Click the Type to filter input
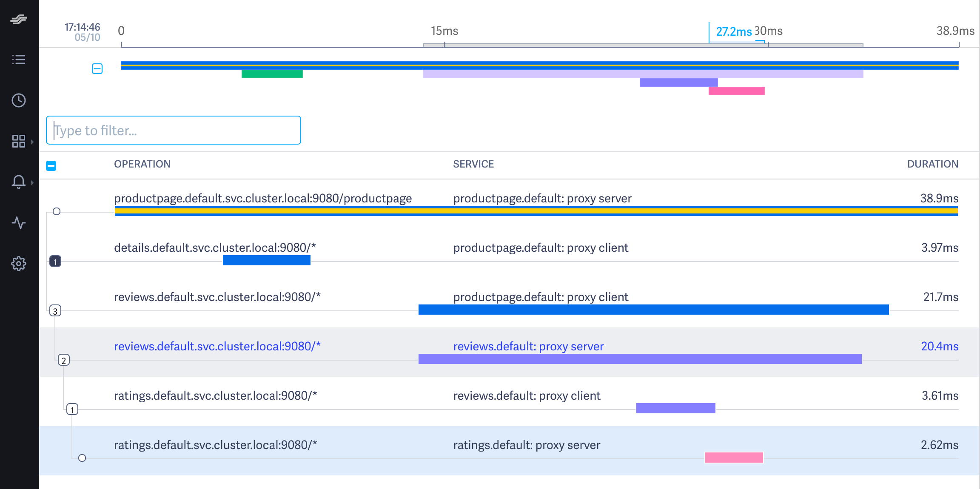This screenshot has height=489, width=980. pos(174,130)
